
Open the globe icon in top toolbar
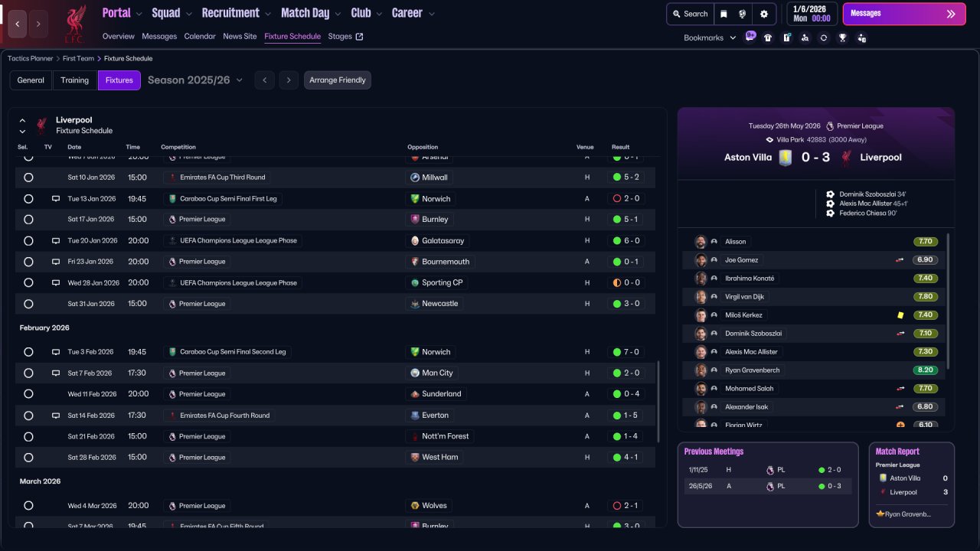pyautogui.click(x=743, y=14)
